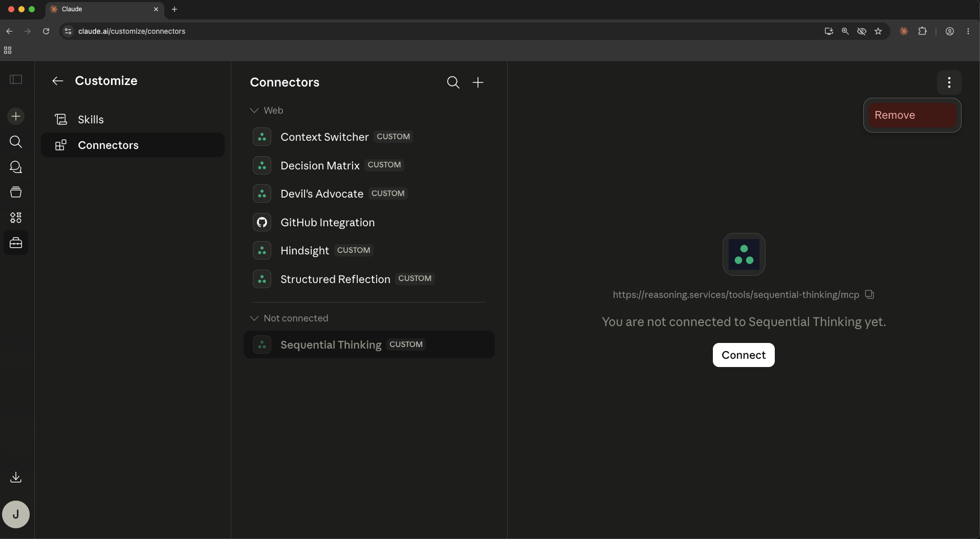Open Hindsight connector
980x539 pixels.
pos(369,250)
